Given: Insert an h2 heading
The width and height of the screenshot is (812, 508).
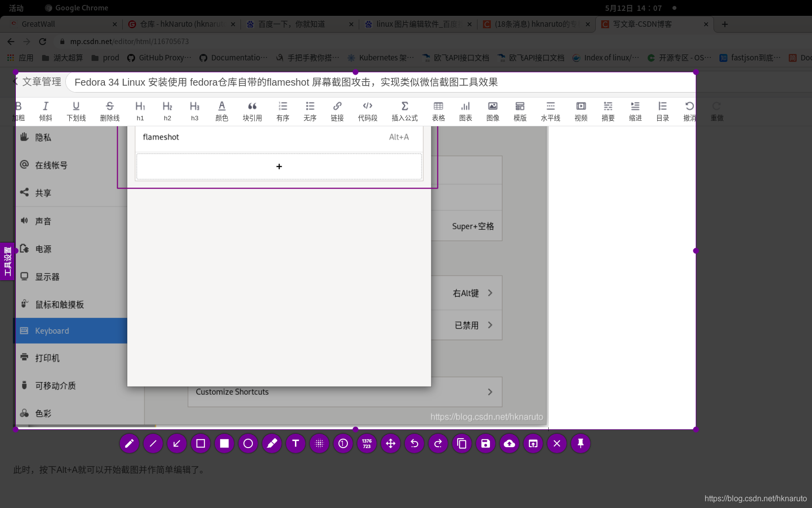Looking at the screenshot, I should (167, 111).
